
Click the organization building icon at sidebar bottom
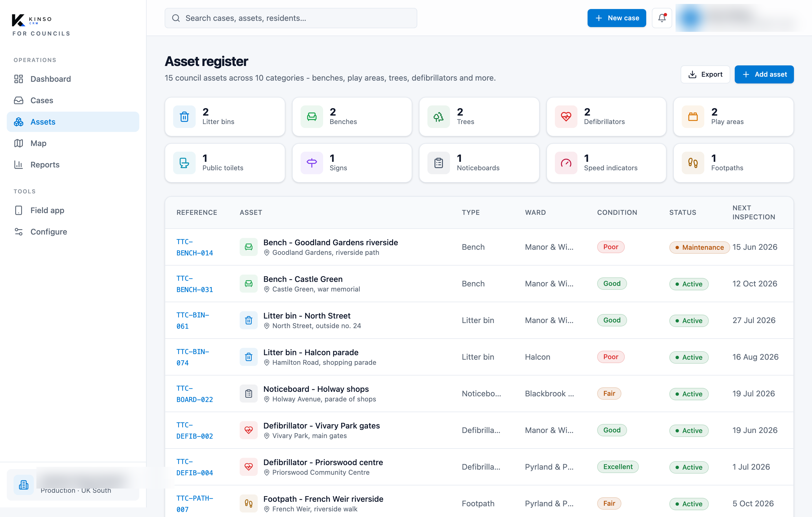tap(24, 485)
